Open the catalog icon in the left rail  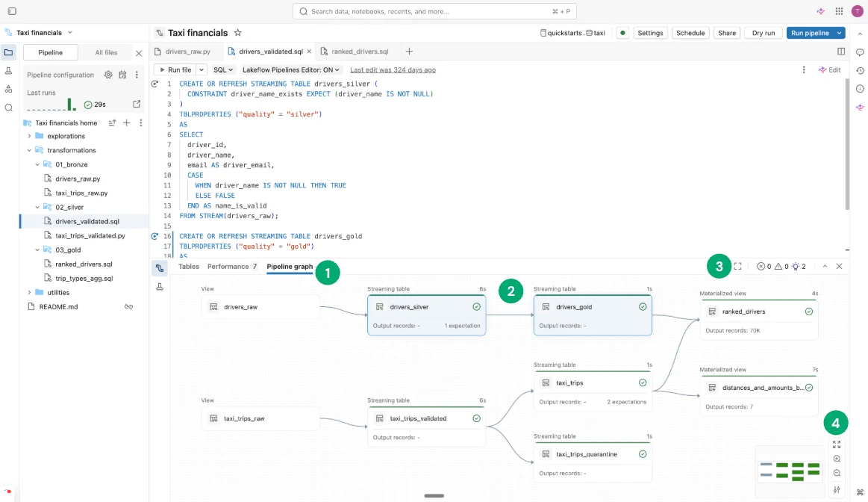pos(9,89)
